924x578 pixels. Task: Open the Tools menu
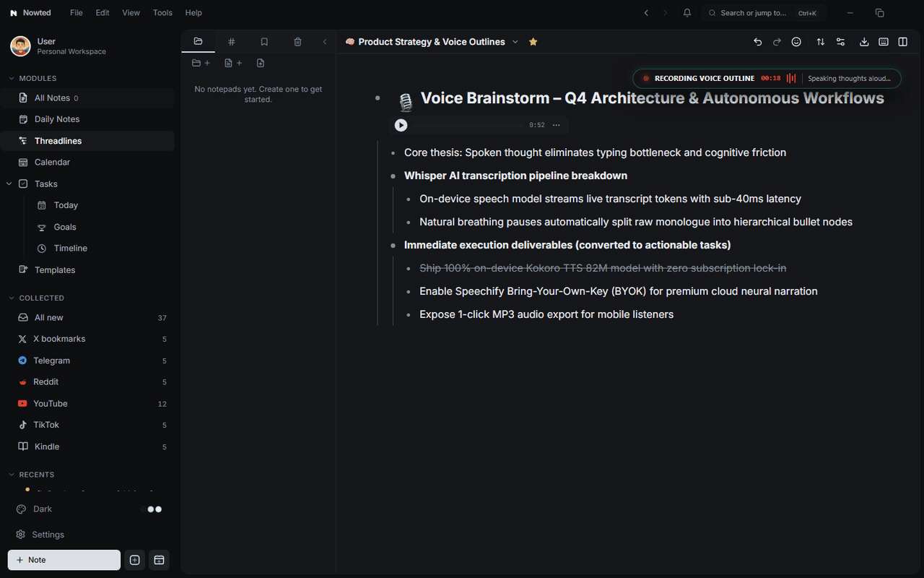[162, 13]
